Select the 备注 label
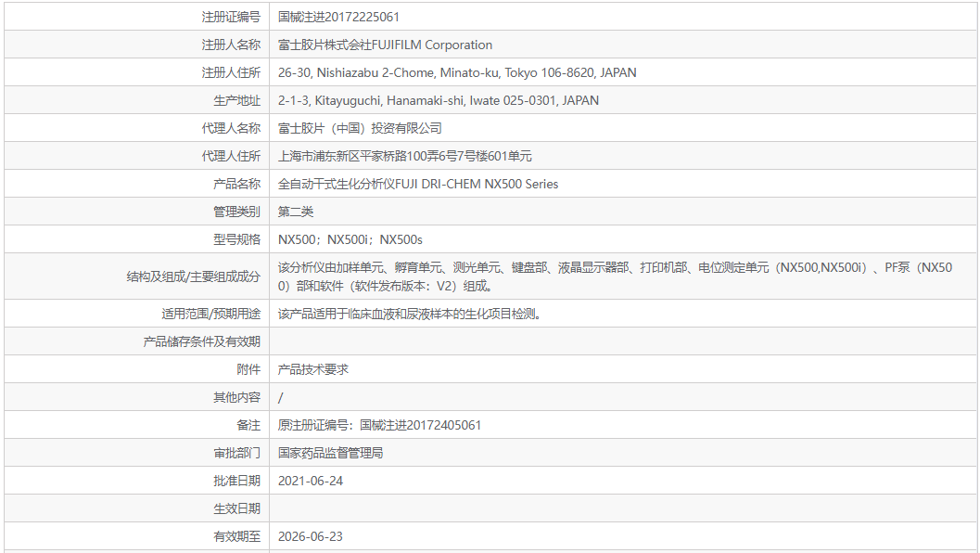Image resolution: width=980 pixels, height=553 pixels. click(x=248, y=425)
